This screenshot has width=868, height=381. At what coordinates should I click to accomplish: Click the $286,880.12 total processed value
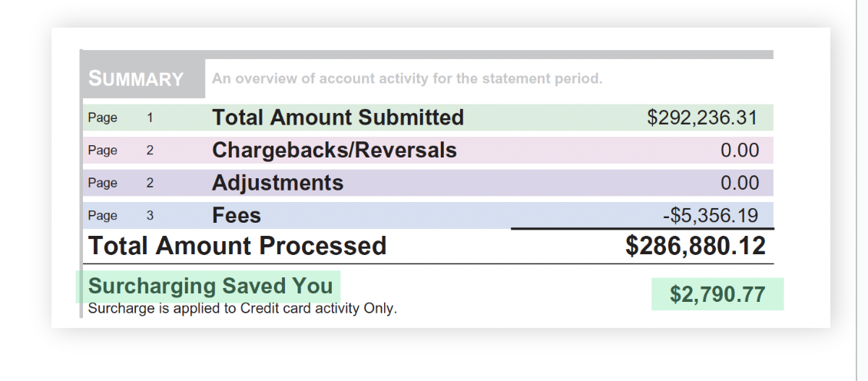click(x=695, y=246)
